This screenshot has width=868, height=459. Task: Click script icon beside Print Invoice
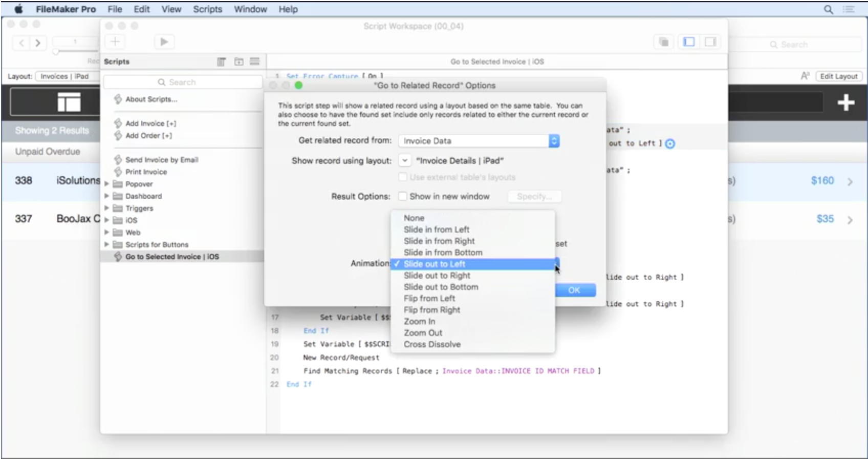tap(118, 172)
